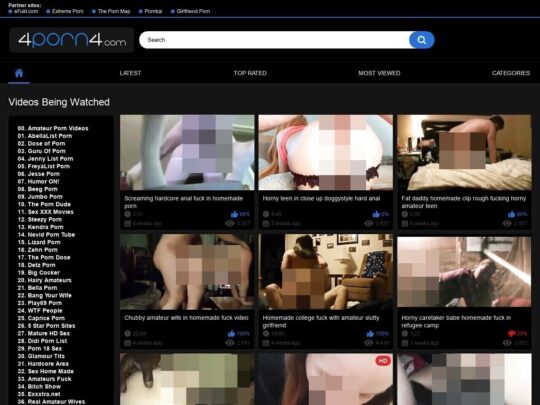Click the blue magnifier search button
540x405 pixels.
click(x=422, y=40)
